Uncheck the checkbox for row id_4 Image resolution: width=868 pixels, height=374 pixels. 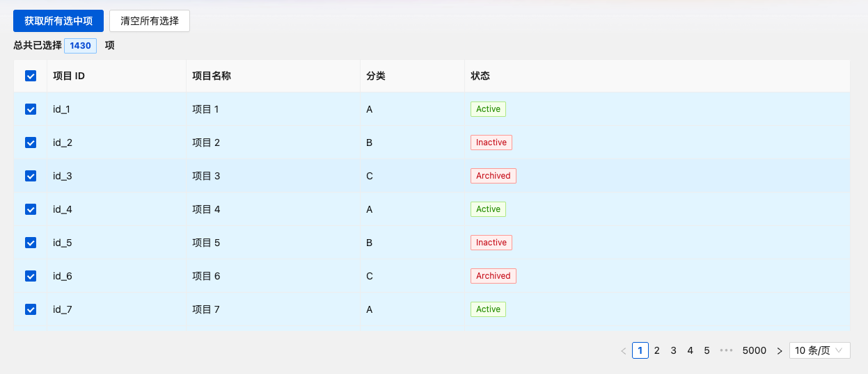click(x=31, y=209)
